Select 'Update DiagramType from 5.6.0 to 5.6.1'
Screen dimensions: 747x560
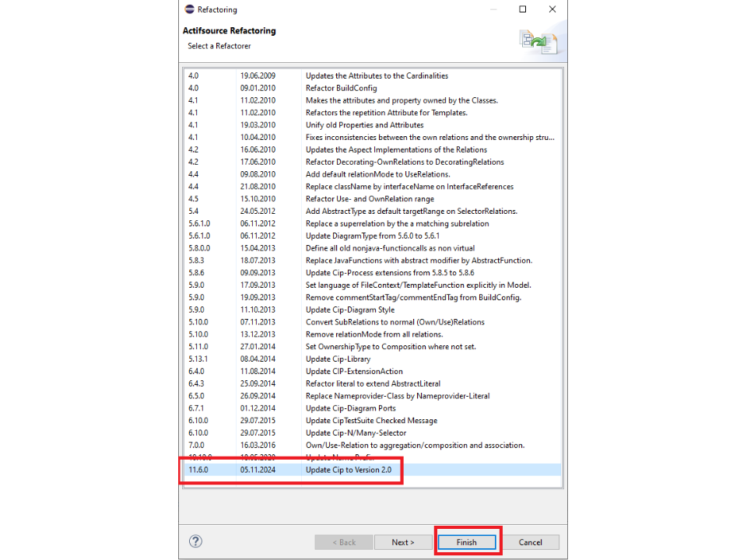[372, 236]
